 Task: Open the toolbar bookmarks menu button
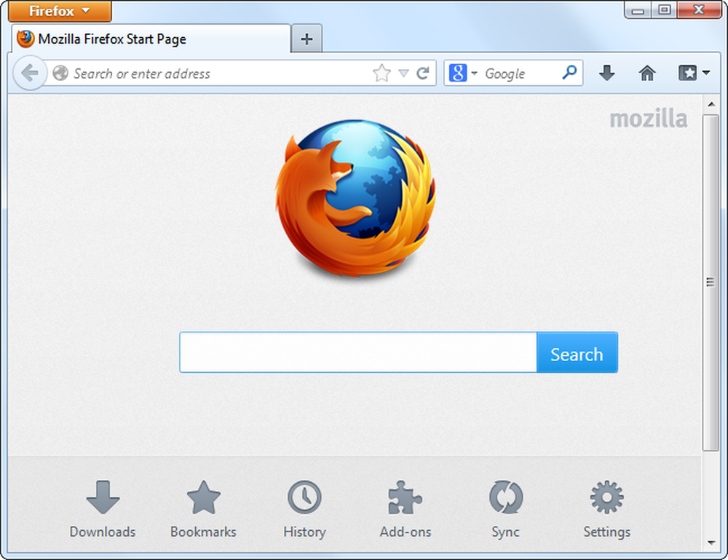pos(688,73)
